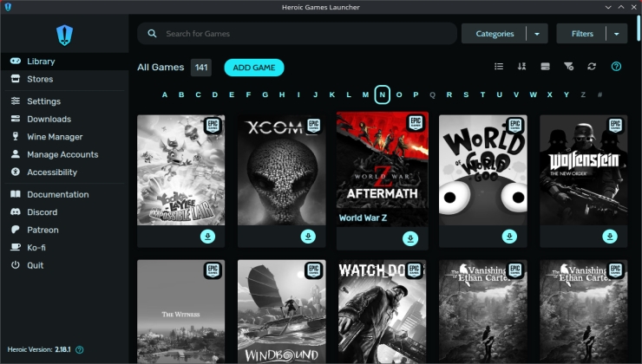The image size is (642, 364).
Task: Open the Stores section
Action: 65,79
